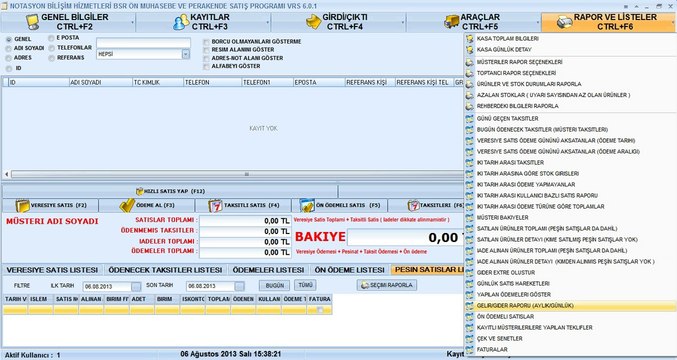Click icon next to GÜNLÜK SATIS HAREKETLERI
The width and height of the screenshot is (677, 360).
(470, 284)
